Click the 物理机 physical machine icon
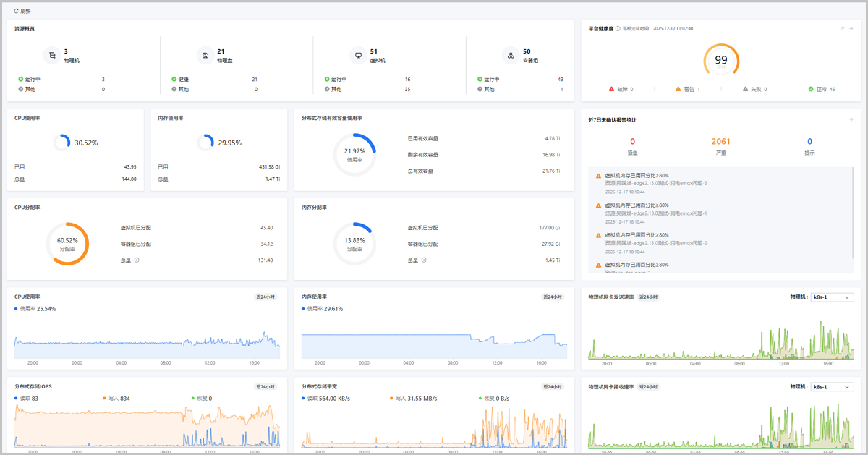 52,56
